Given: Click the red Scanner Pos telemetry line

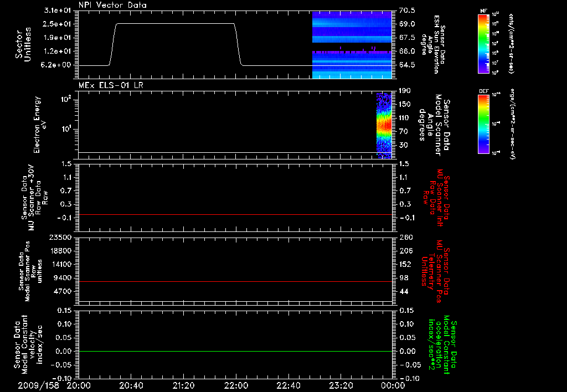Looking at the screenshot, I should (x=235, y=281).
